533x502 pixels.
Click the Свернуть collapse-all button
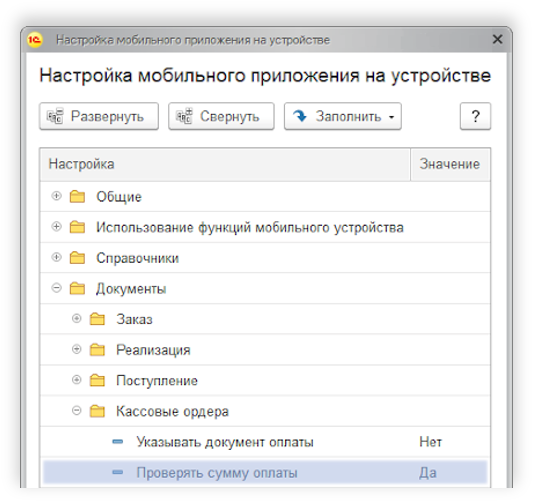(x=221, y=116)
